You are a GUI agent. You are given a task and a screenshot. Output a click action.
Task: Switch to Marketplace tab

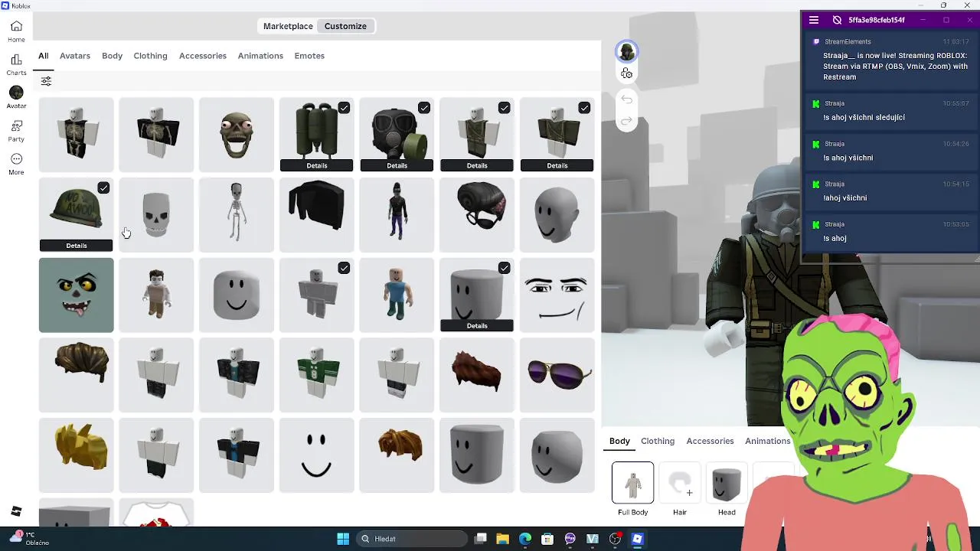tap(288, 26)
